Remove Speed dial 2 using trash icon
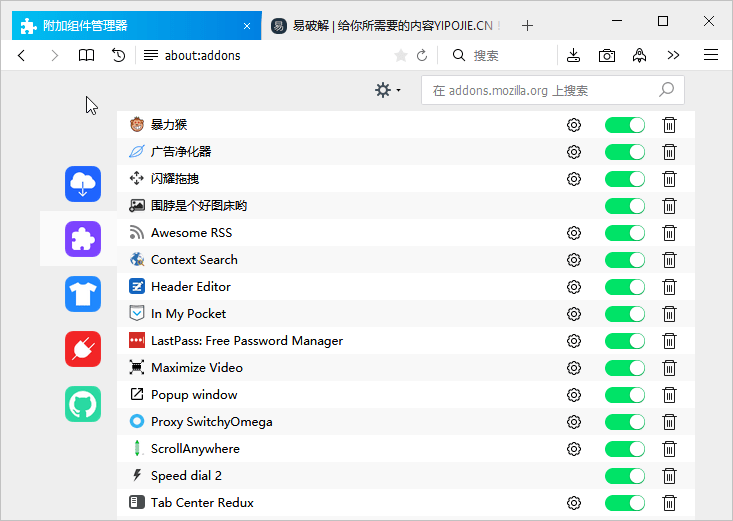Image resolution: width=733 pixels, height=521 pixels. (669, 476)
